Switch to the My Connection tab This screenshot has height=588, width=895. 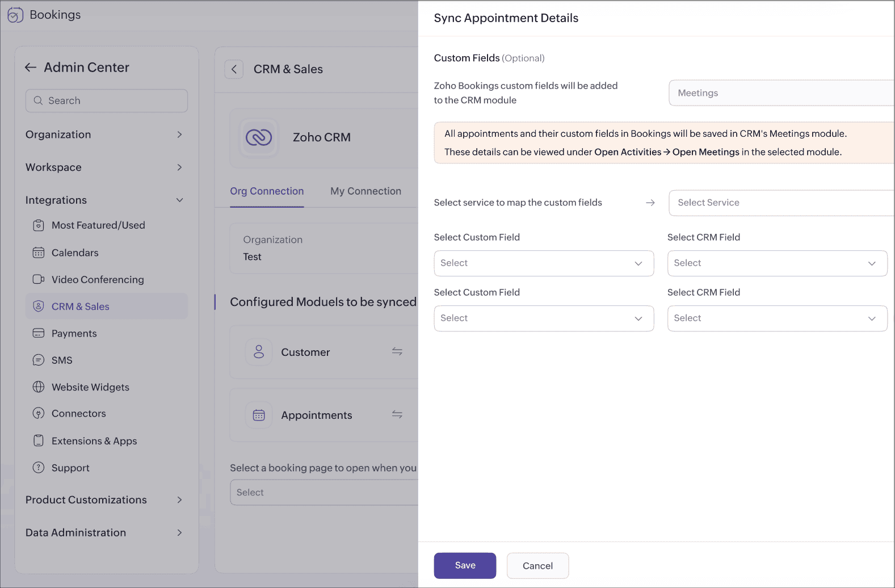(x=365, y=191)
